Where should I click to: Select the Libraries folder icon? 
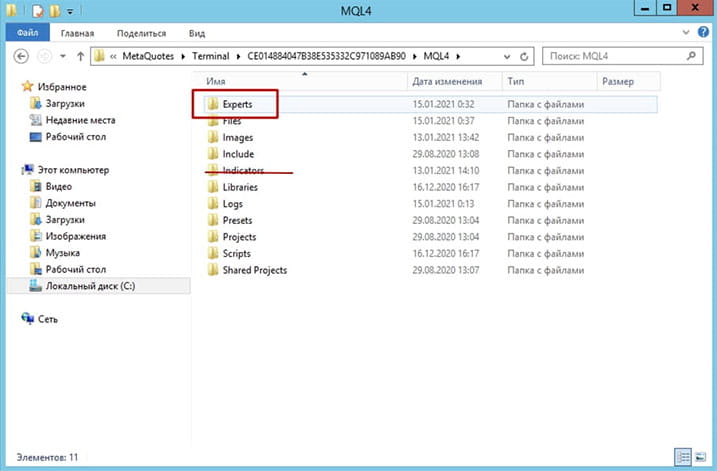212,187
